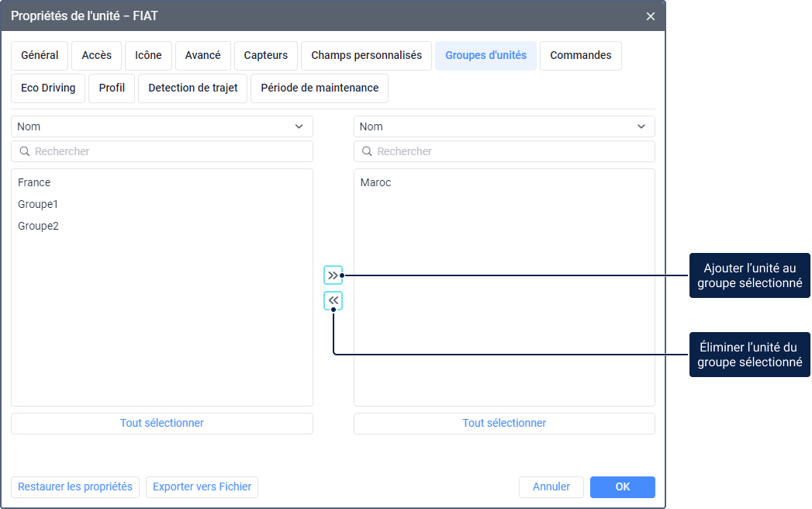
Task: Click Exporter vers Fichier button
Action: pos(202,487)
